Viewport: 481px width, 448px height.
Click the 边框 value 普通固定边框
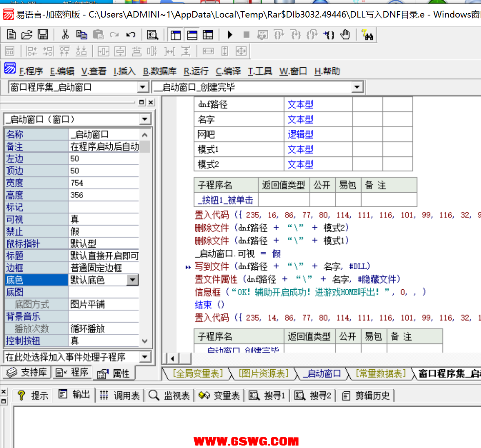[104, 268]
